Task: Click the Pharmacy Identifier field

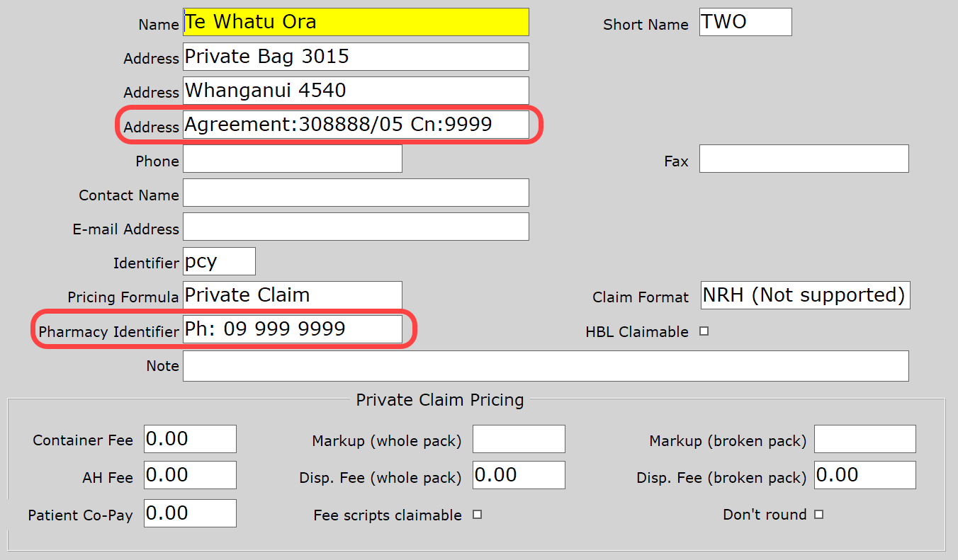Action: pos(292,329)
